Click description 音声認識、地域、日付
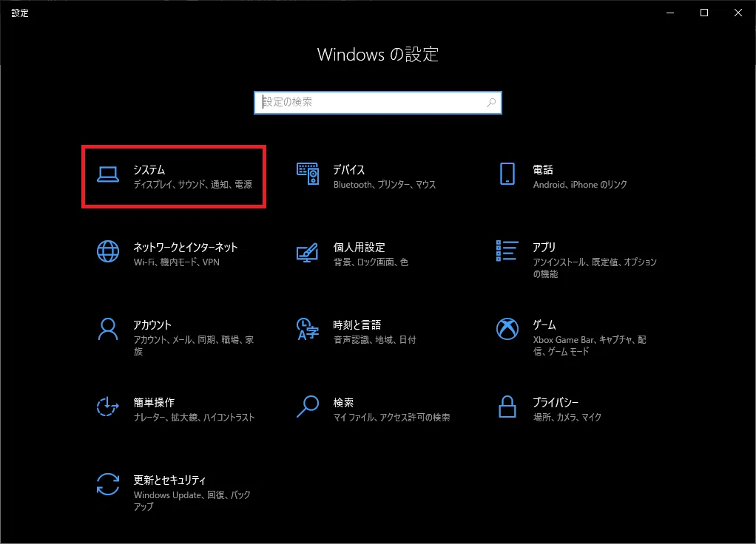The width and height of the screenshot is (756, 544). tap(374, 340)
